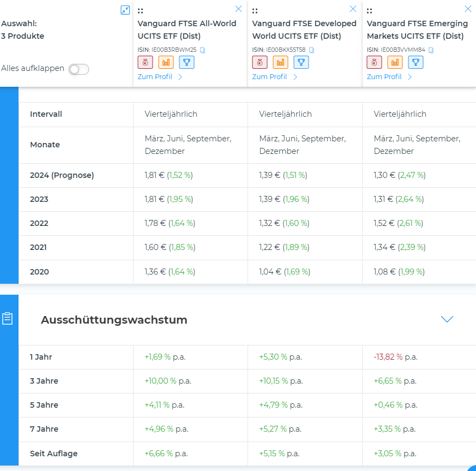Click Vanguard FTSE Developed World ETF title
This screenshot has width=476, height=471.
click(x=304, y=30)
